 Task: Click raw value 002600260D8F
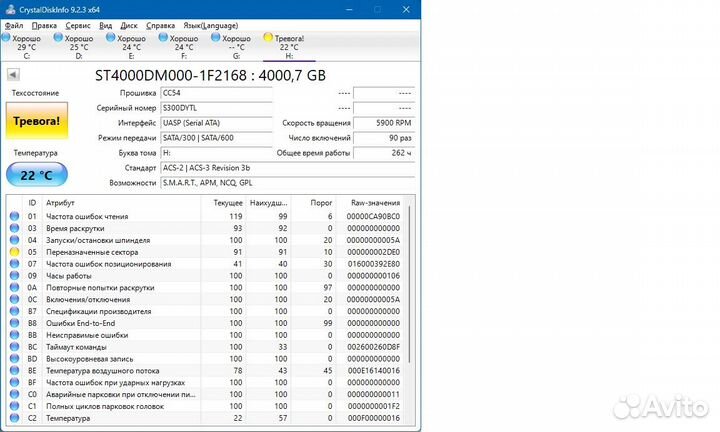[x=373, y=347]
